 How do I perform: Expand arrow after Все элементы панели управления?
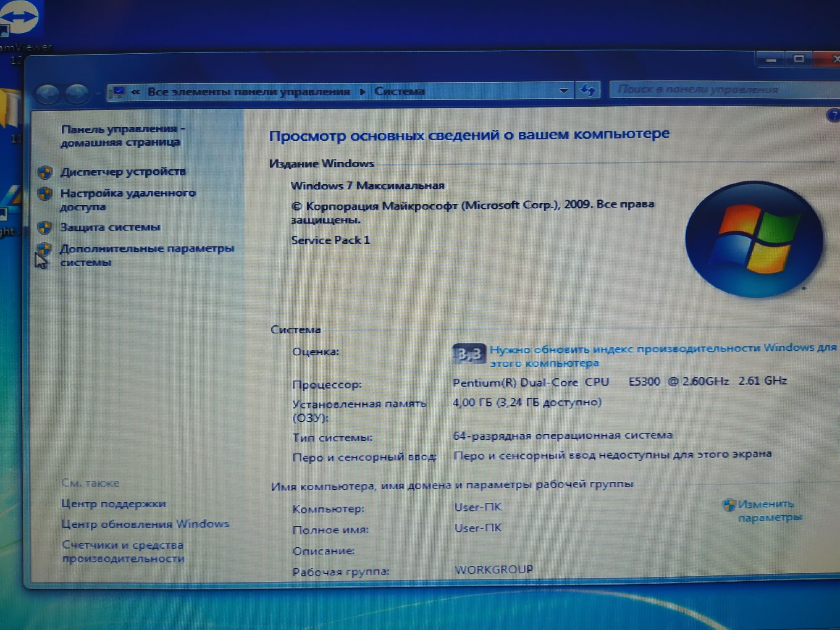[x=362, y=91]
